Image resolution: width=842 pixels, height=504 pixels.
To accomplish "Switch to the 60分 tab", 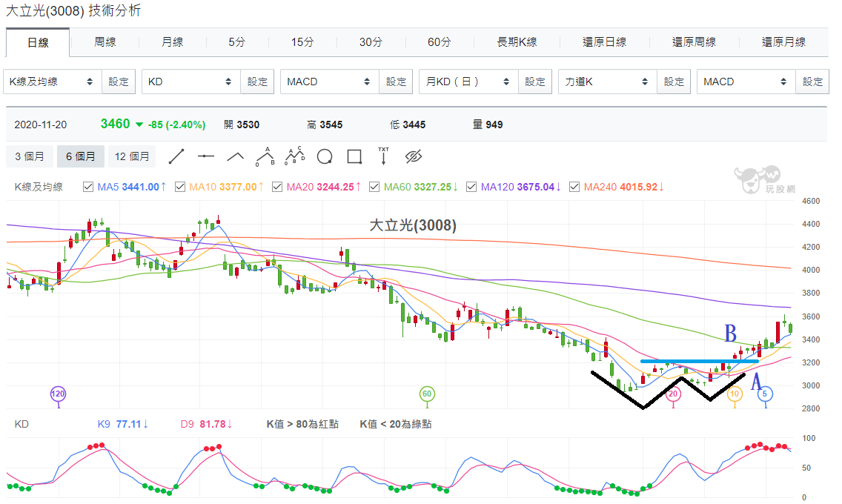I will tap(440, 42).
